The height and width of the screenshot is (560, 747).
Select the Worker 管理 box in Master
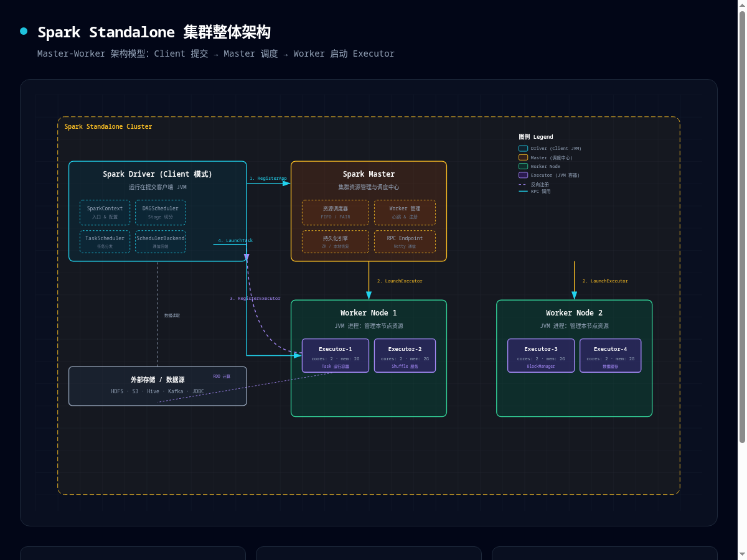405,212
